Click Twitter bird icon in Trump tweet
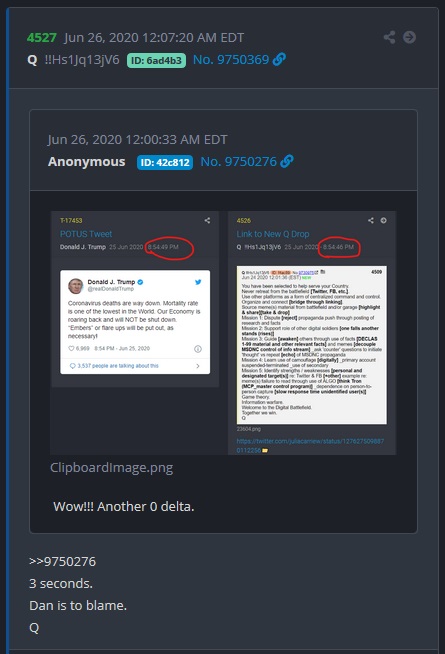The height and width of the screenshot is (654, 445). [198, 282]
